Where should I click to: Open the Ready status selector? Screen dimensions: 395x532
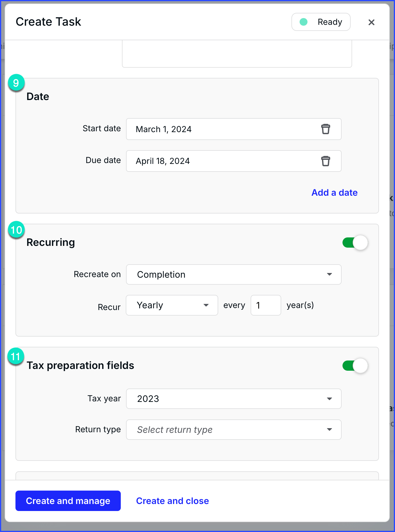click(x=321, y=22)
